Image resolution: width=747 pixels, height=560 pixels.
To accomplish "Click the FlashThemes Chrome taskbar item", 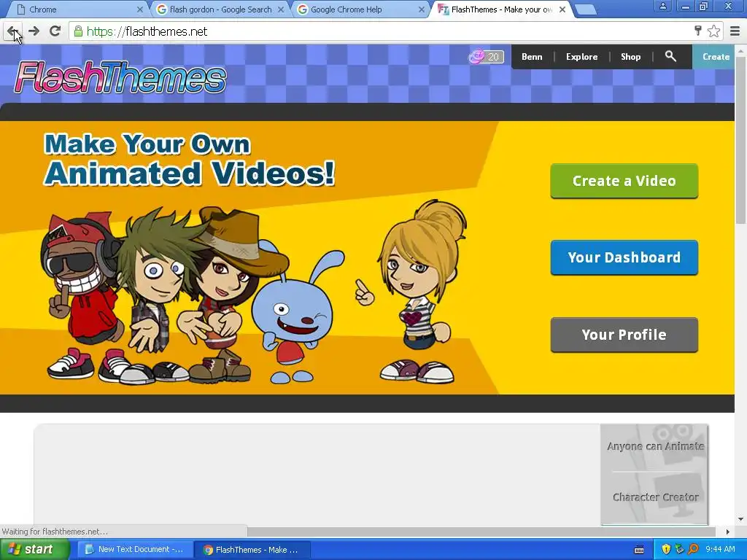I will (252, 550).
